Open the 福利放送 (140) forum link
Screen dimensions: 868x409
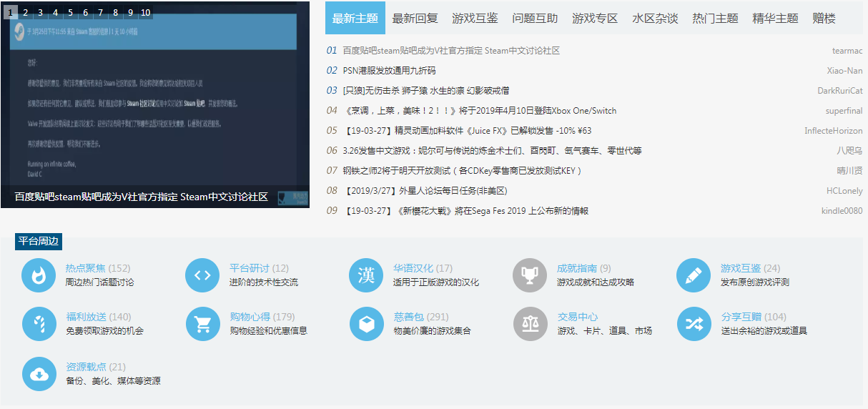99,317
